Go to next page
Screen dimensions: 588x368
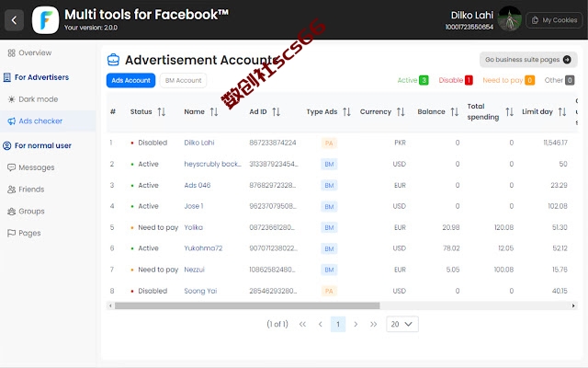[356, 325]
